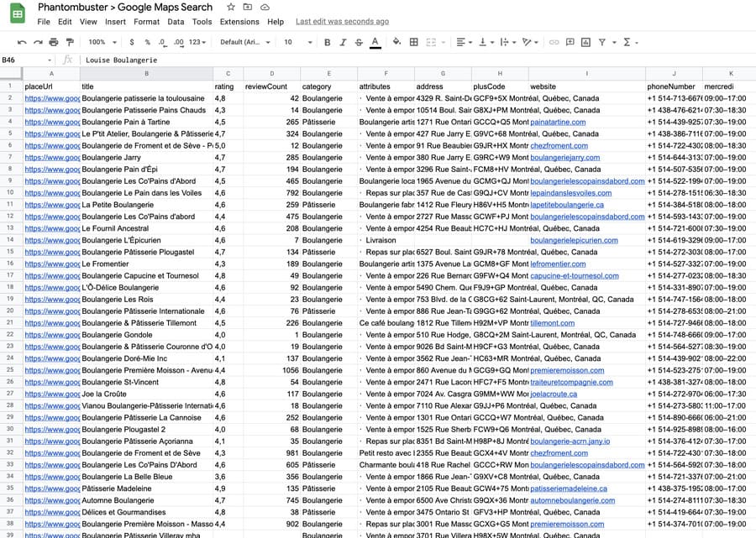Print the spreadsheet
Viewport: 756px width, 538px height.
coord(54,42)
